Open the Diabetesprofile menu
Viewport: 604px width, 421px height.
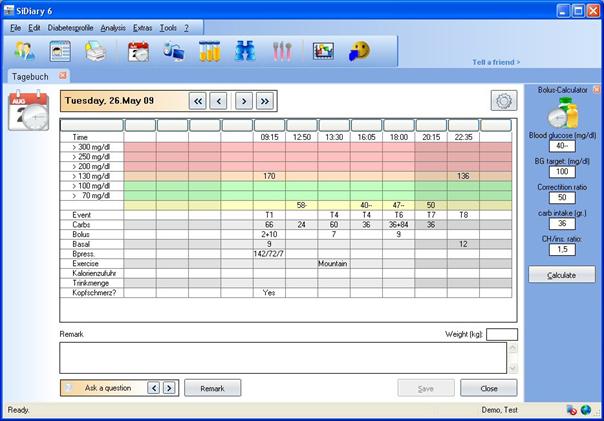71,27
